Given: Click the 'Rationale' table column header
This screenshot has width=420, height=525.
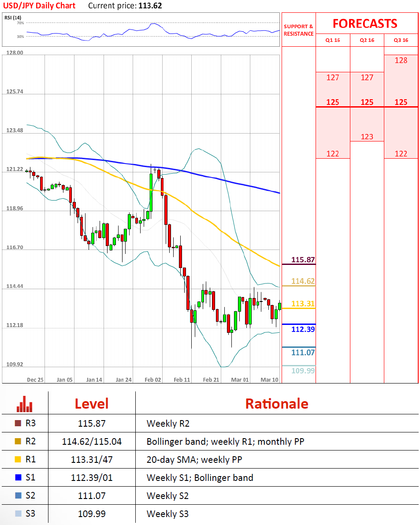Looking at the screenshot, I should click(x=277, y=404).
